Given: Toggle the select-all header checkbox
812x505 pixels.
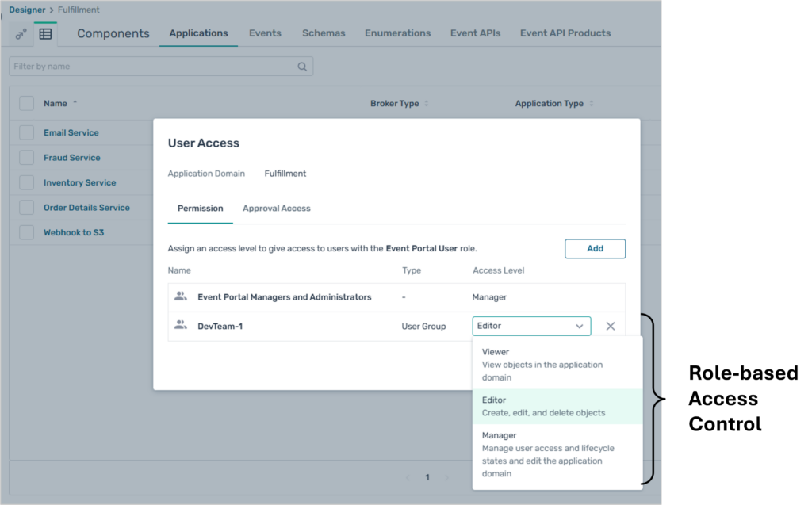Looking at the screenshot, I should [27, 103].
